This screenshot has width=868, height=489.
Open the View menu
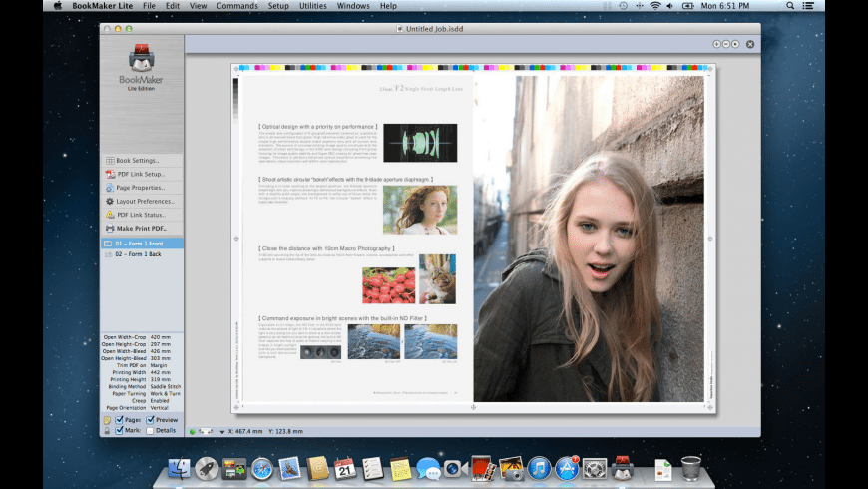[198, 6]
